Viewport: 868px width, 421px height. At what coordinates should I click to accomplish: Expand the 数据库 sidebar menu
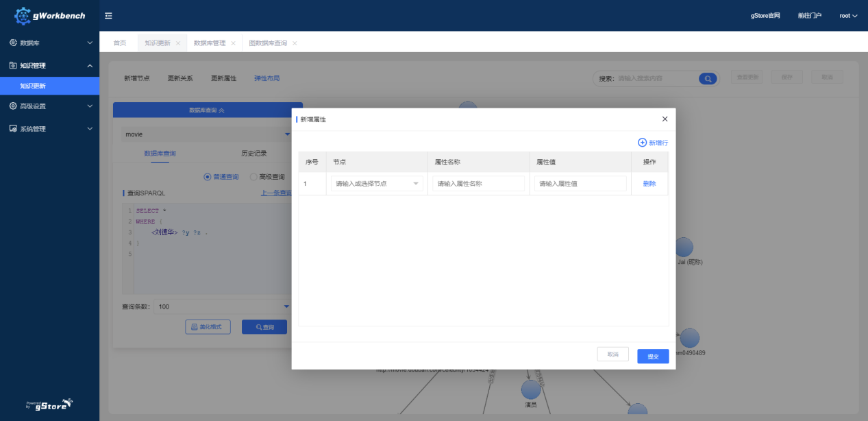(49, 43)
